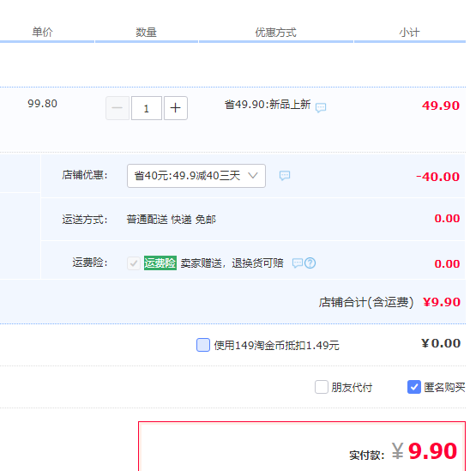Open the 店铺优惠 coupon dropdown
This screenshot has height=471, width=476.
[196, 176]
